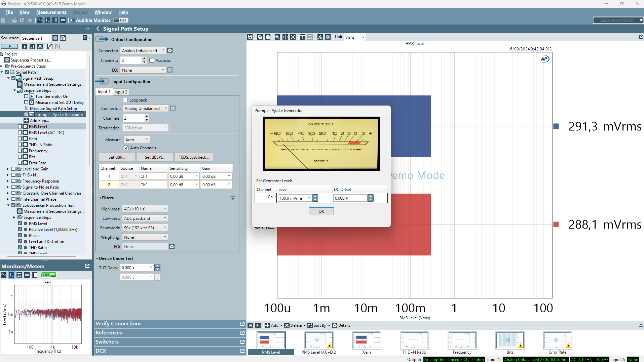644x362 pixels.
Task: Open the output connector settings gear
Action: pyautogui.click(x=170, y=50)
